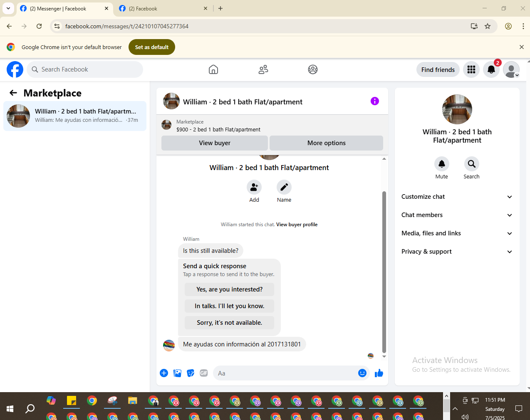
Task: Open Chrome's three-dot menu
Action: click(523, 26)
